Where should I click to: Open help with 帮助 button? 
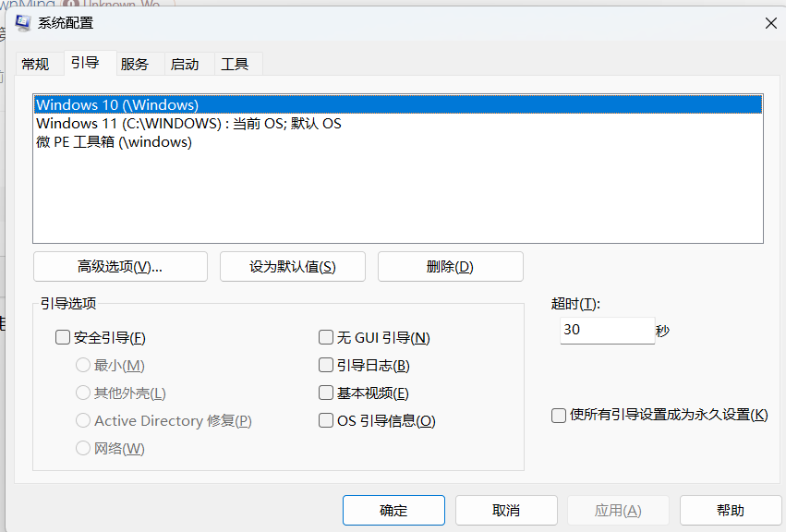click(731, 511)
